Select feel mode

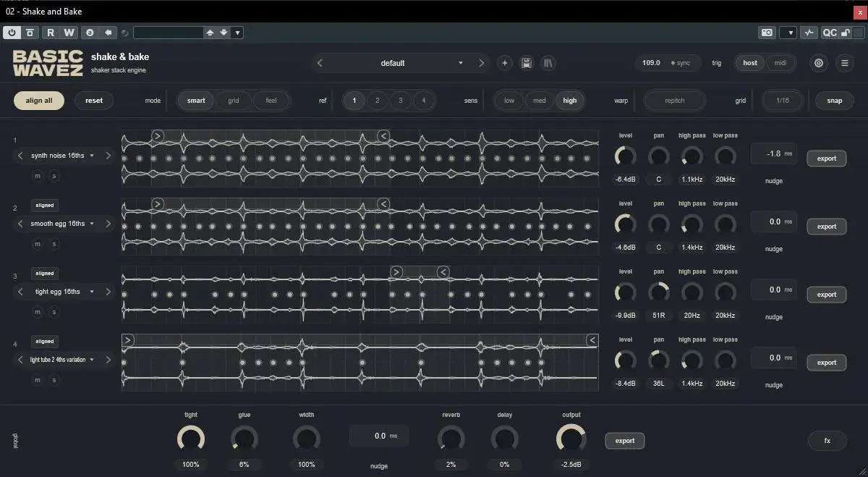pyautogui.click(x=271, y=101)
